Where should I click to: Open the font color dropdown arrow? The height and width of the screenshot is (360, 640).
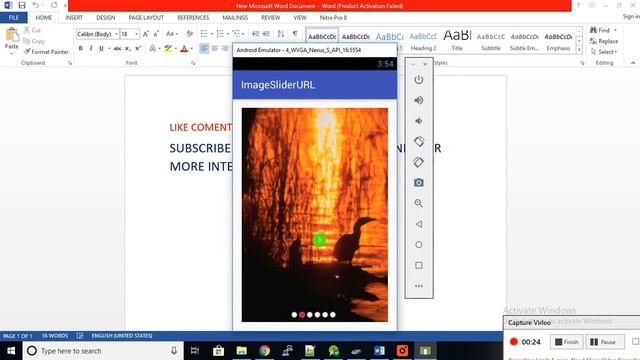pyautogui.click(x=191, y=49)
